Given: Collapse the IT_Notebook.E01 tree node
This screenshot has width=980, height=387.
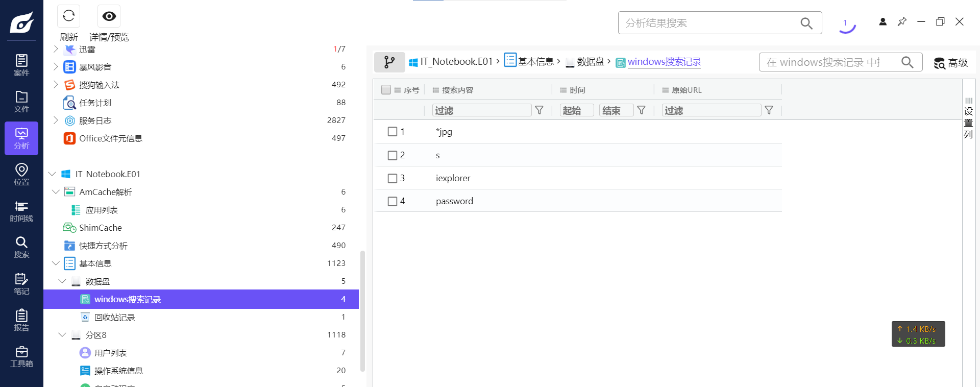Looking at the screenshot, I should (x=52, y=174).
